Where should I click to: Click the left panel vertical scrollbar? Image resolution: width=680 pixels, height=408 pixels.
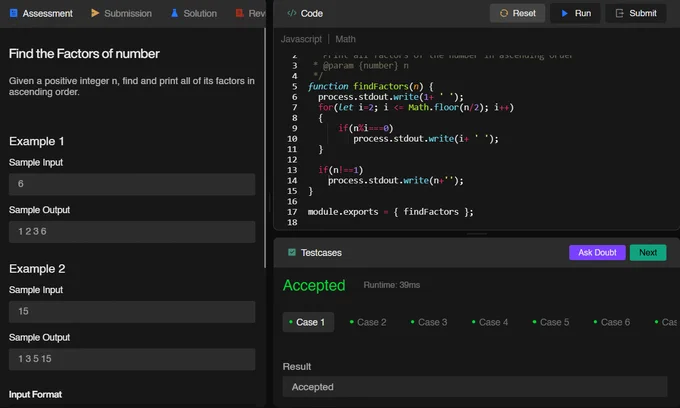click(265, 148)
